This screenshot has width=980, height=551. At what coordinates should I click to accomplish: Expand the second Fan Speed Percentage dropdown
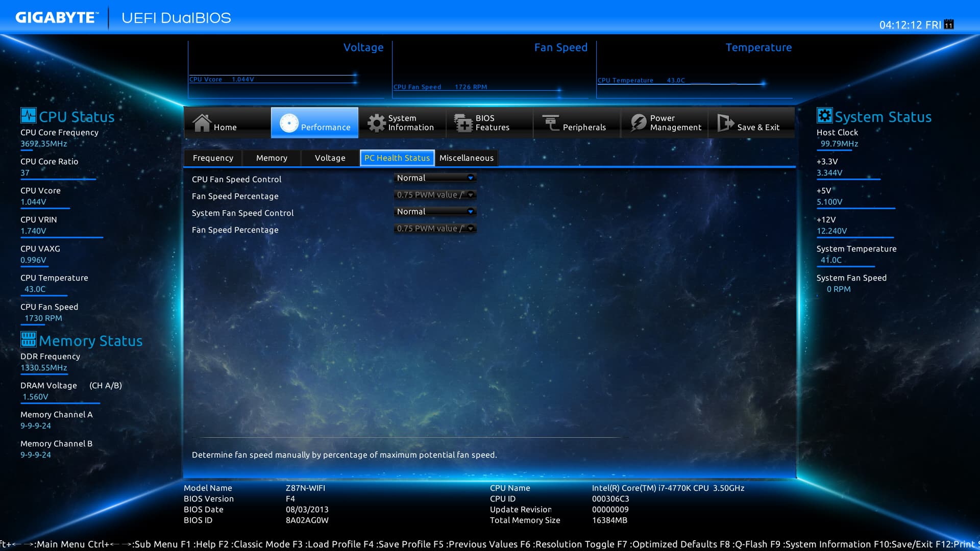point(435,228)
